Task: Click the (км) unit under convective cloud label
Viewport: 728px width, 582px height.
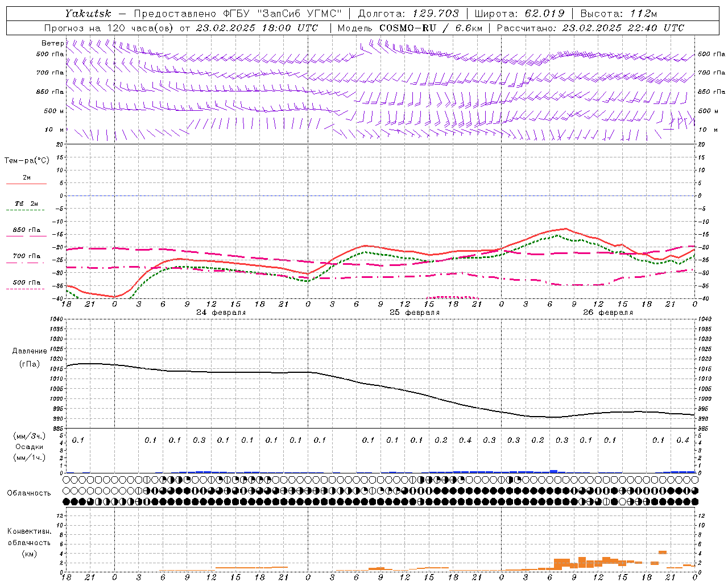Action: 29,554
